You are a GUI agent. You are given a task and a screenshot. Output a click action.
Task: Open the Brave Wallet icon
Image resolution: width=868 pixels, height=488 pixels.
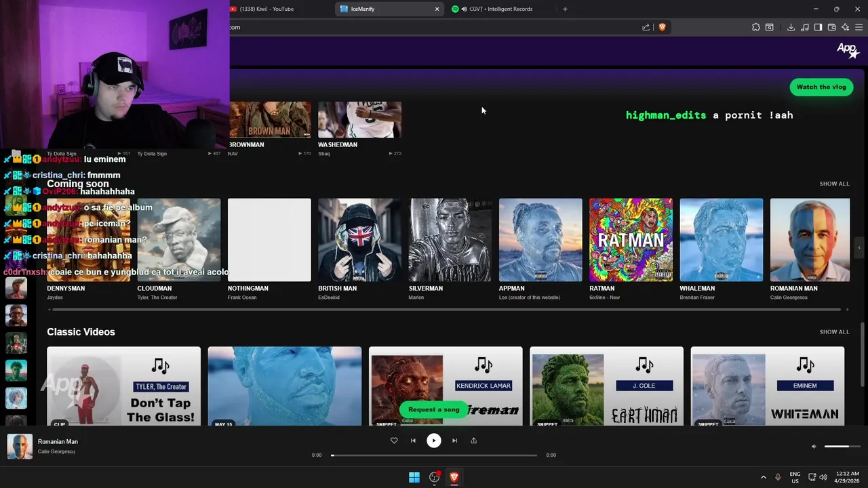pos(831,27)
